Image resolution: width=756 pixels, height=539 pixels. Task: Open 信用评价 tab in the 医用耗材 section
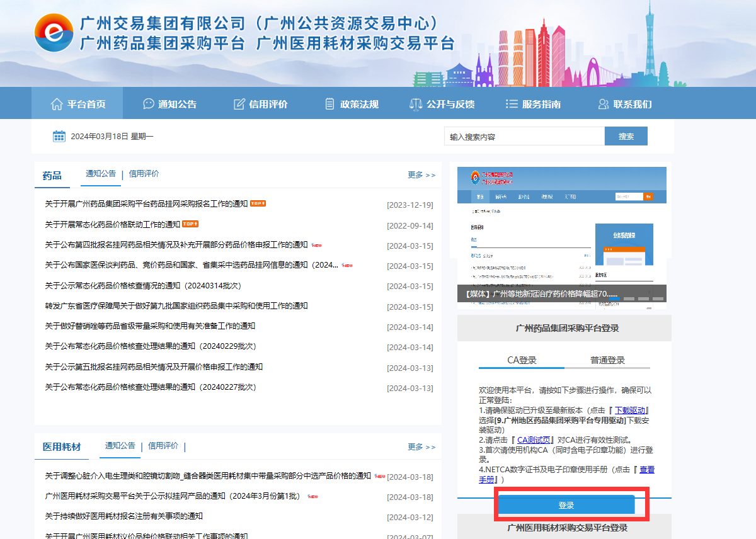(163, 446)
